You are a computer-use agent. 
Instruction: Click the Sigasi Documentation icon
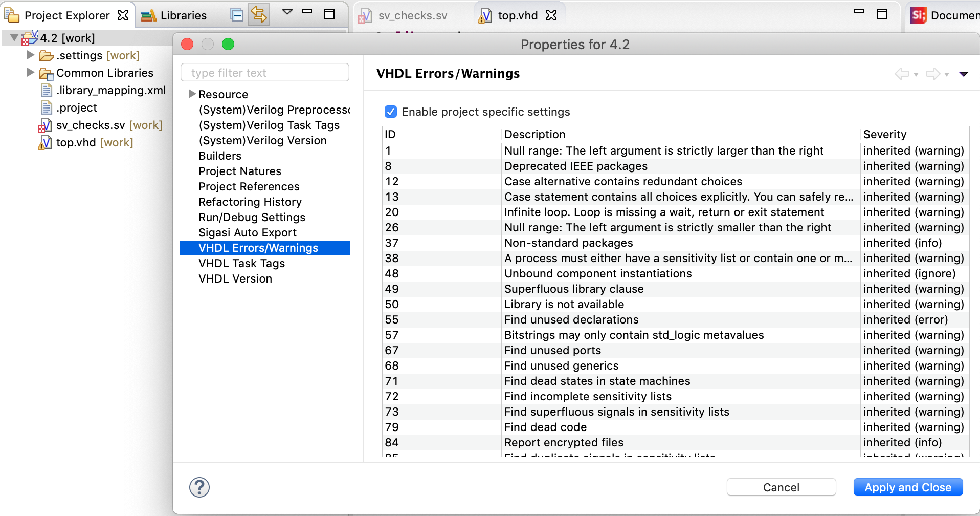pyautogui.click(x=919, y=15)
